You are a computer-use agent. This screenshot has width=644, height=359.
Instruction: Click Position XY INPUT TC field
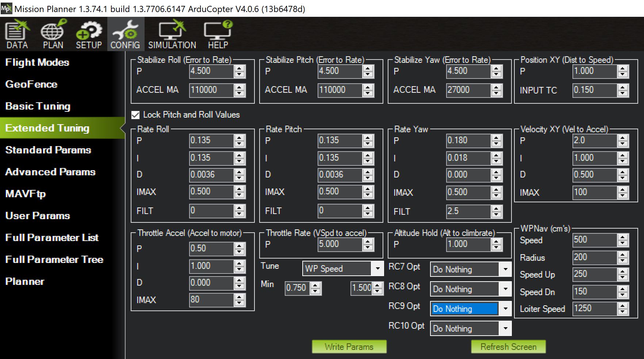point(595,90)
